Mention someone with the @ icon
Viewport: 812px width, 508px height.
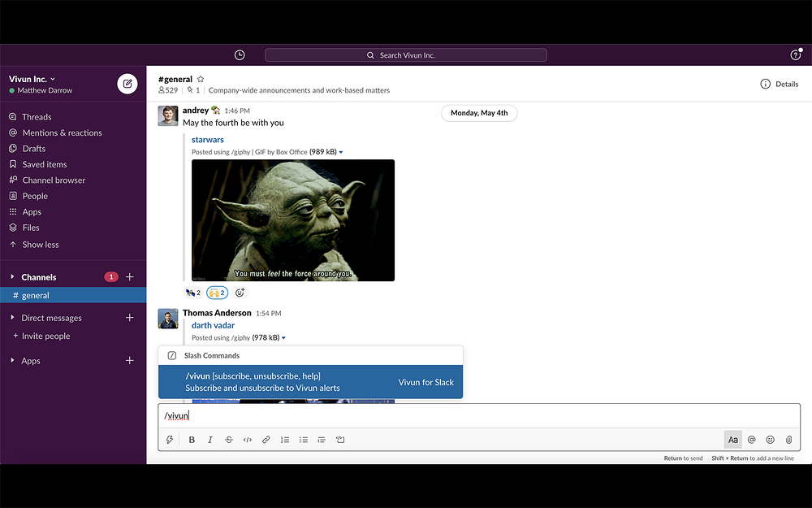click(752, 440)
